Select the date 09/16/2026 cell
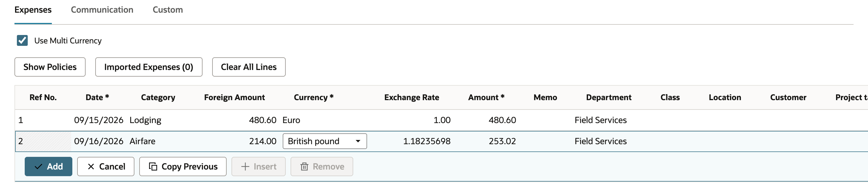Viewport: 868px width, 184px height. pyautogui.click(x=99, y=141)
